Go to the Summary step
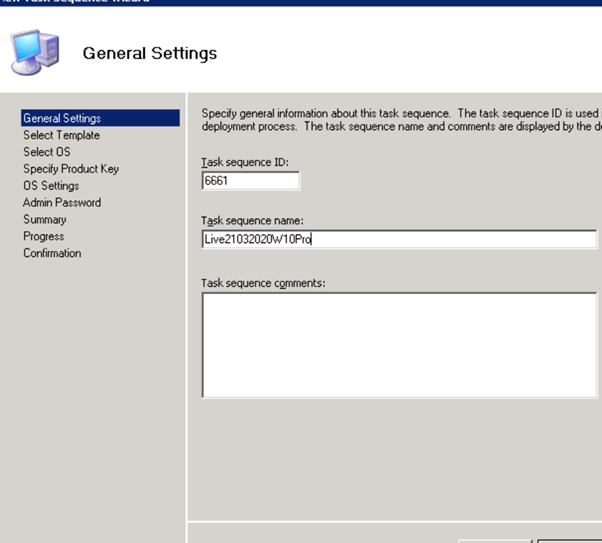The height and width of the screenshot is (543, 602). click(x=44, y=220)
